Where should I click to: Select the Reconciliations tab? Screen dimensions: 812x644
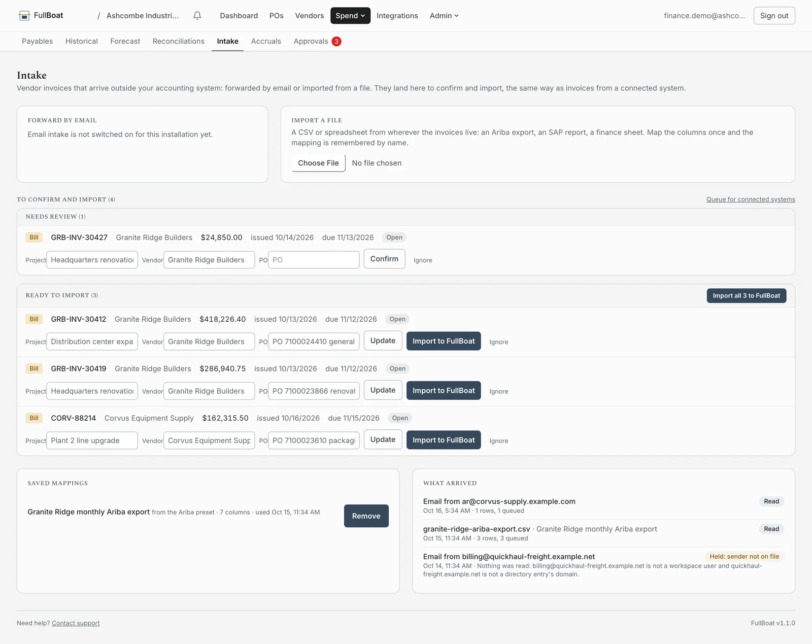(179, 41)
